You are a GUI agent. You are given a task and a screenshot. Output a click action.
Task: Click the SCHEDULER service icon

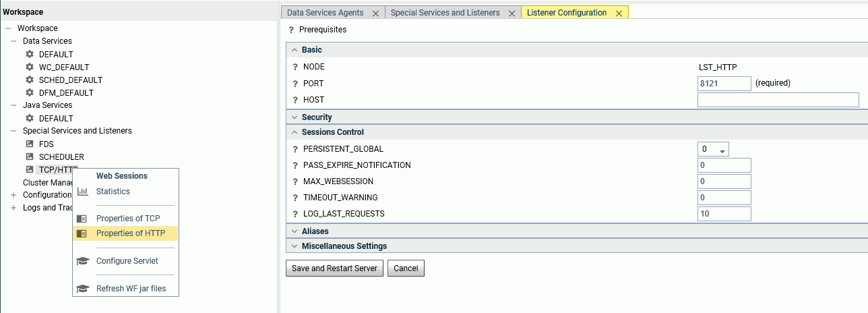click(x=30, y=156)
